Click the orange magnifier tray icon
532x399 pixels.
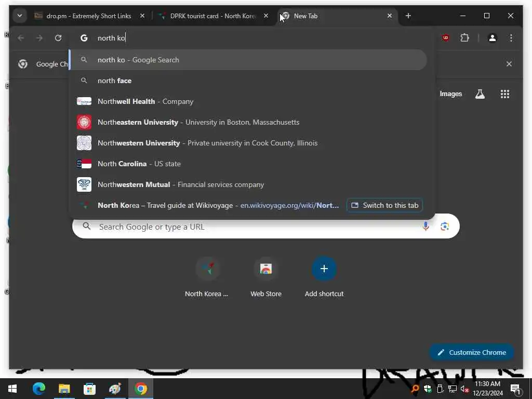tap(415, 389)
